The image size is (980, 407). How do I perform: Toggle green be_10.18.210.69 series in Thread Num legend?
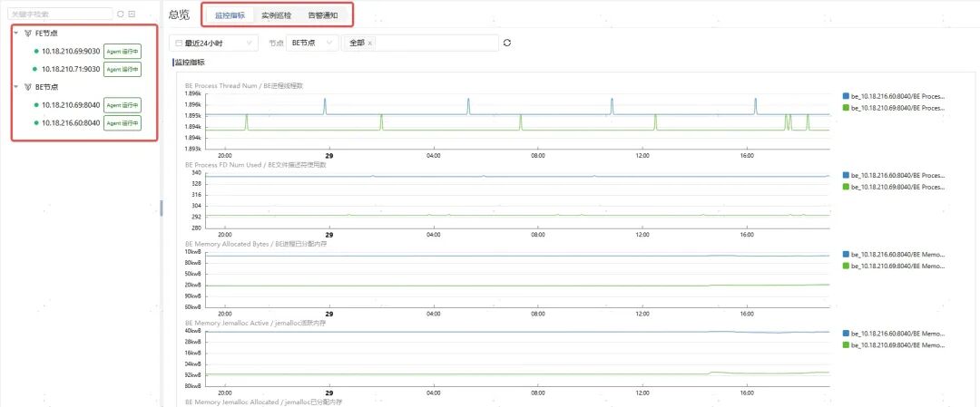click(895, 108)
